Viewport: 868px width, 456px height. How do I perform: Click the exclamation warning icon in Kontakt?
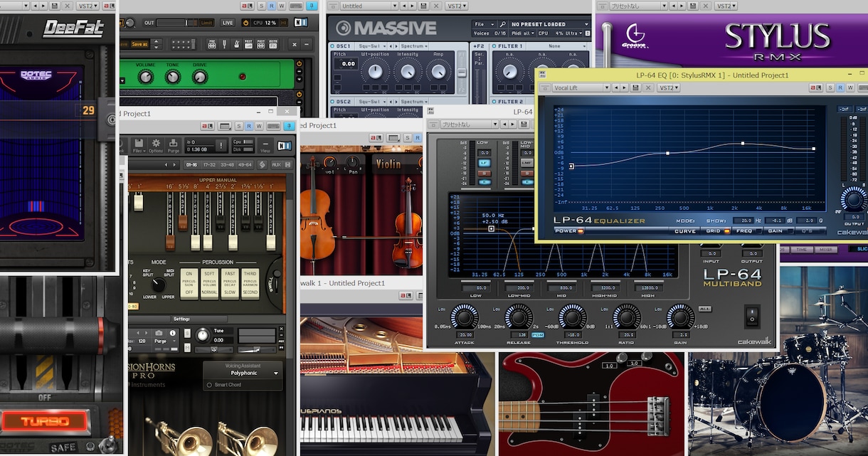click(221, 145)
